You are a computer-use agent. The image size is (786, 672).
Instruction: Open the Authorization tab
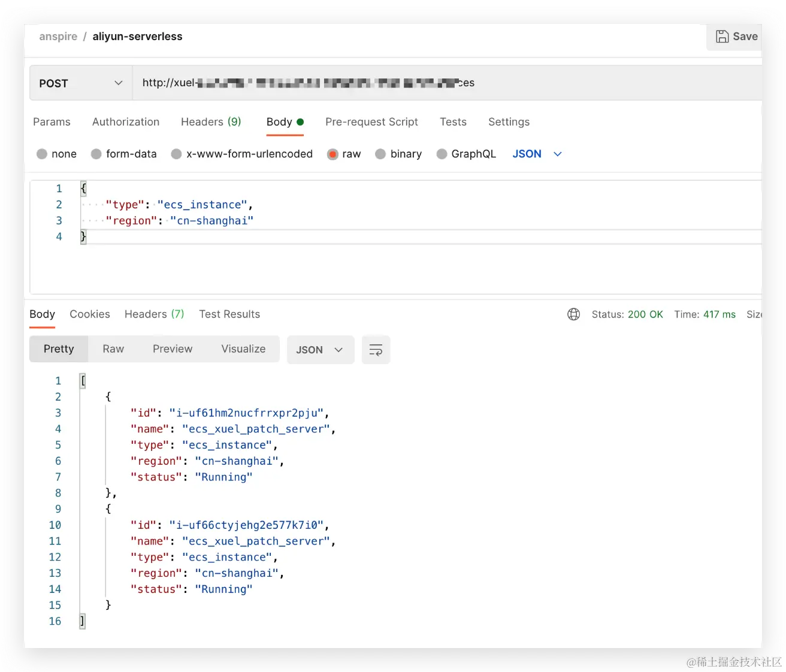point(126,122)
